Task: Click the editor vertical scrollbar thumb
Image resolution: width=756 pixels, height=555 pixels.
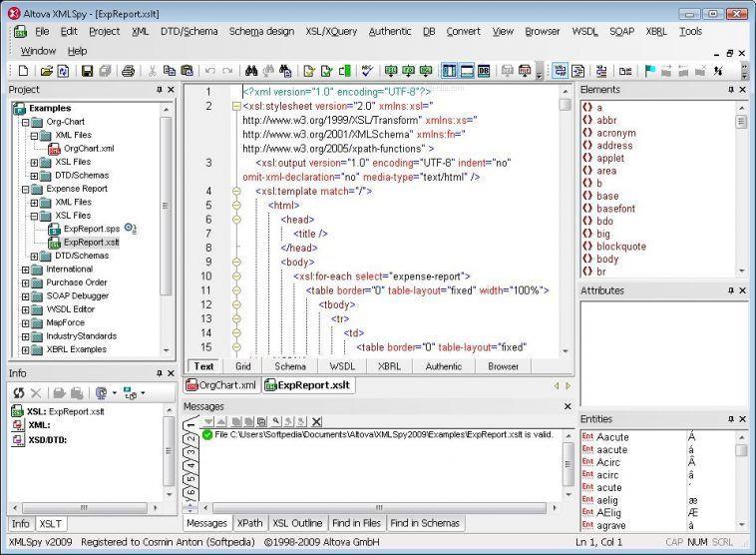Action: [566, 104]
